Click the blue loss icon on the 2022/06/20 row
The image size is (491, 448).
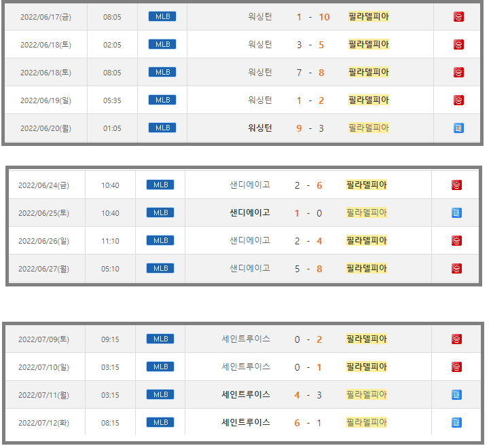(458, 128)
